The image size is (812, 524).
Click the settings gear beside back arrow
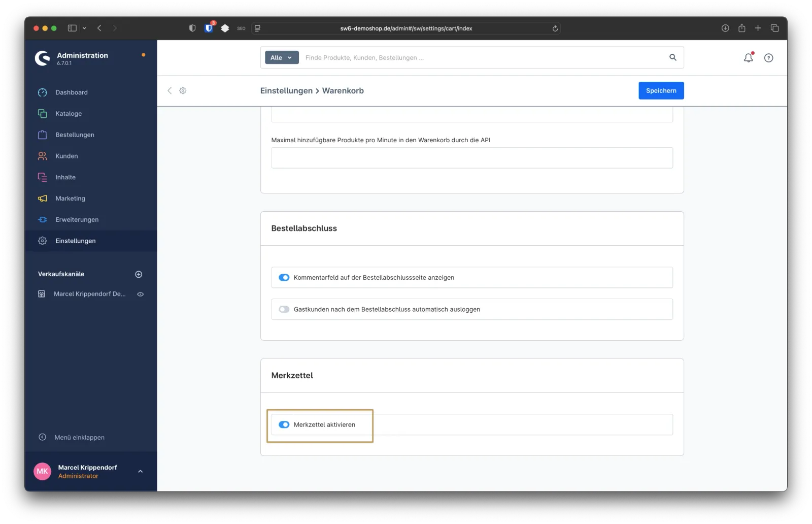click(183, 90)
